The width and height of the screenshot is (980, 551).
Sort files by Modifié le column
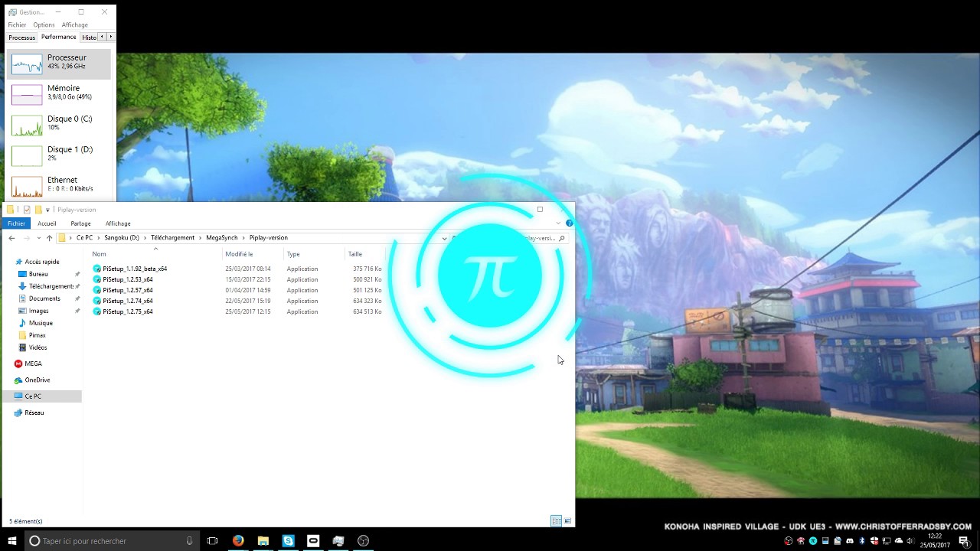coord(239,254)
